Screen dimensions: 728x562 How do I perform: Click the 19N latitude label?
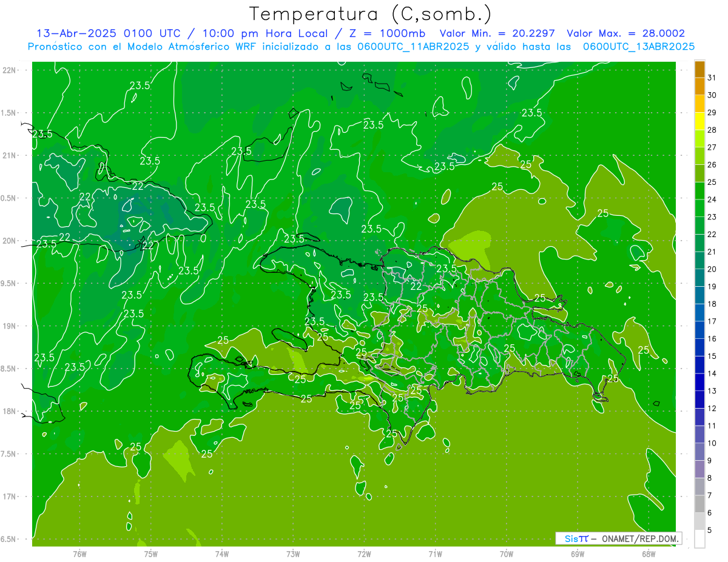point(8,326)
